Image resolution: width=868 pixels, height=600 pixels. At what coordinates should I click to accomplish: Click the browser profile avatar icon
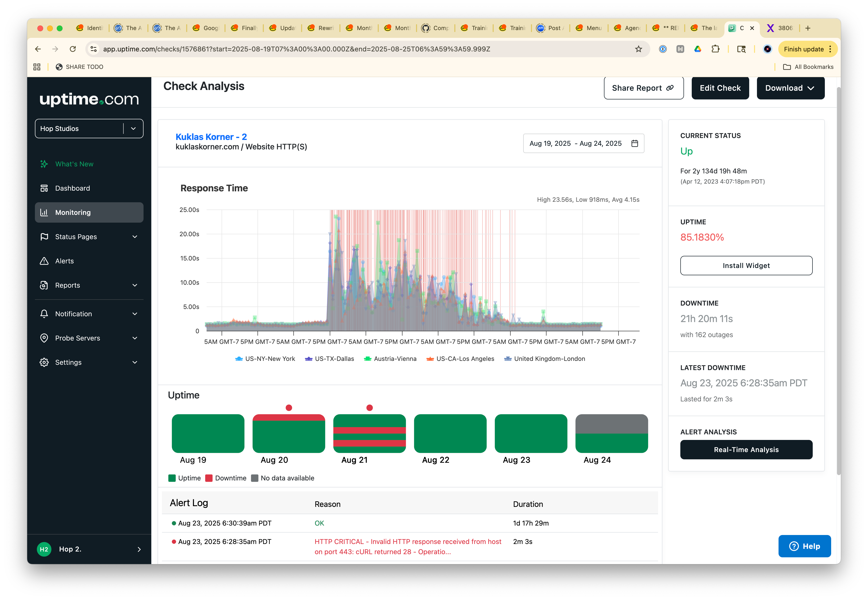(767, 49)
